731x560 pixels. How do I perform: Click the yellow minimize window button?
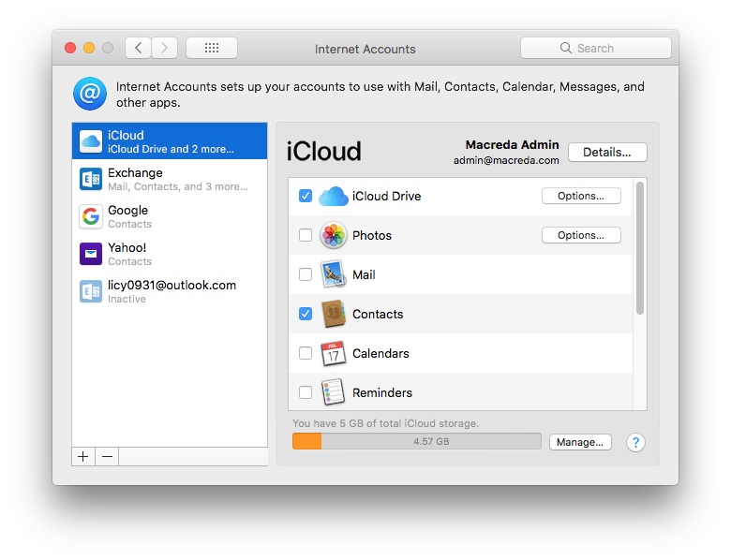[89, 48]
